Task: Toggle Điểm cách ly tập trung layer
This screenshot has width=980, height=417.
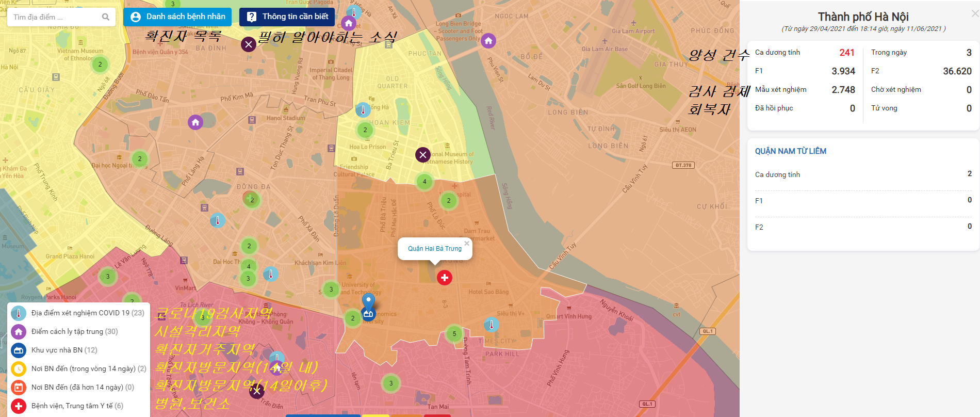Action: click(x=19, y=331)
